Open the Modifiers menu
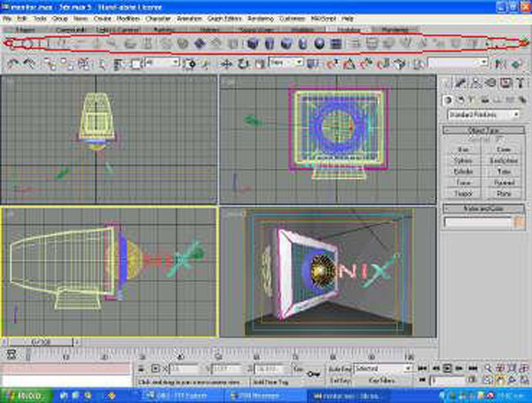The width and height of the screenshot is (532, 403). point(128,19)
